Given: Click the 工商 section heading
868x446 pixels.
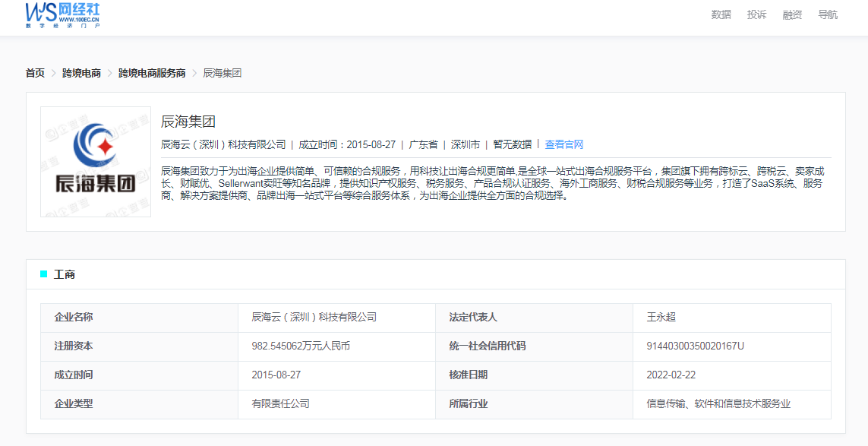Looking at the screenshot, I should 65,274.
